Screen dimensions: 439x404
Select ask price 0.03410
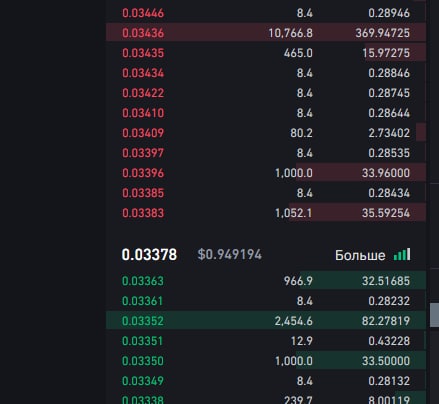143,113
